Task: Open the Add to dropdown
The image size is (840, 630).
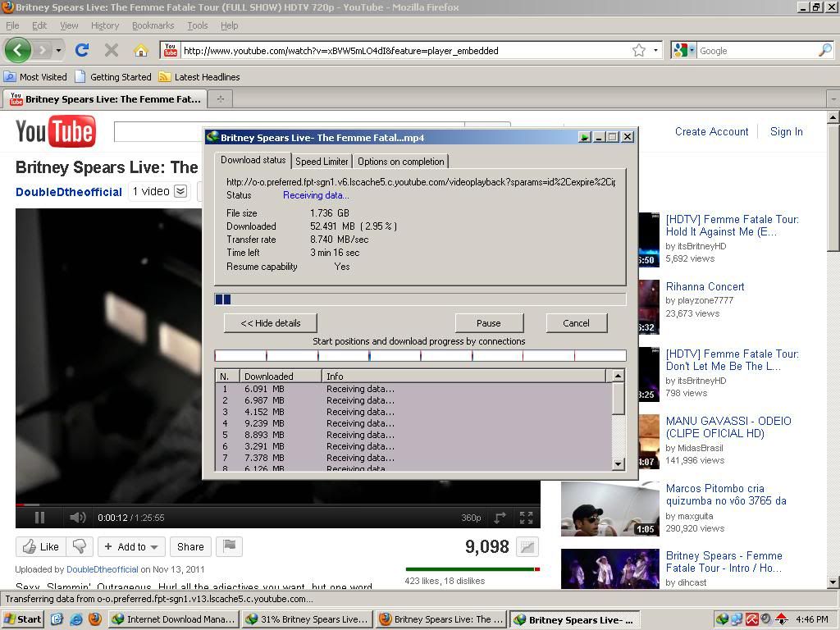Action: pos(131,546)
